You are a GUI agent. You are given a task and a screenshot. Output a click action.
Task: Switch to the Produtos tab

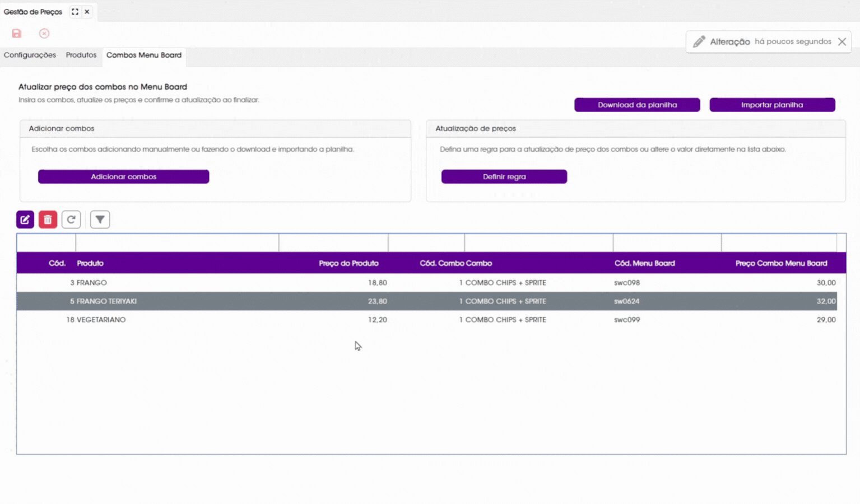(x=81, y=55)
